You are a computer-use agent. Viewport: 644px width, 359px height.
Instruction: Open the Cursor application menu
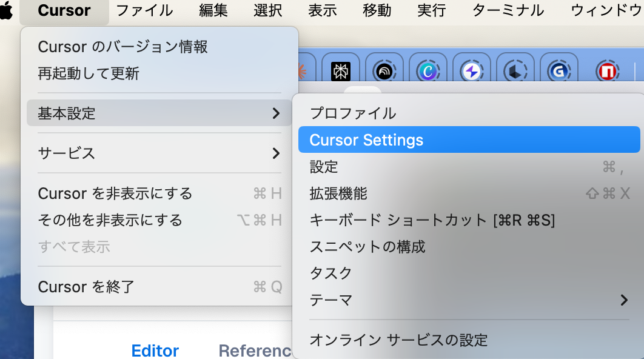click(64, 11)
